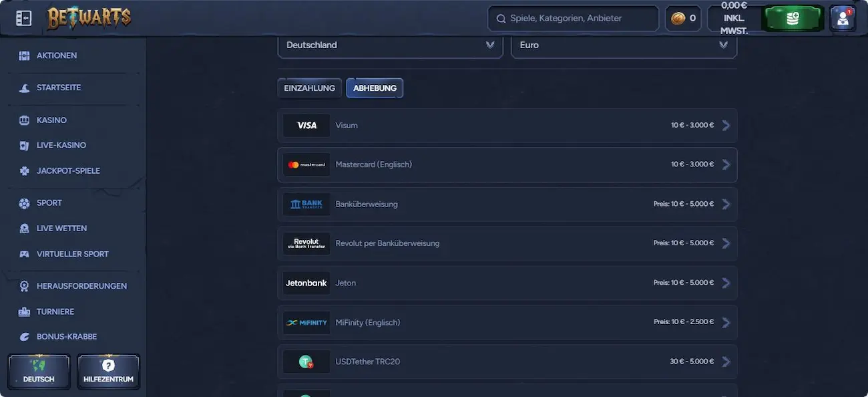This screenshot has height=397, width=868.
Task: Click the Jetonbank logo
Action: point(306,283)
